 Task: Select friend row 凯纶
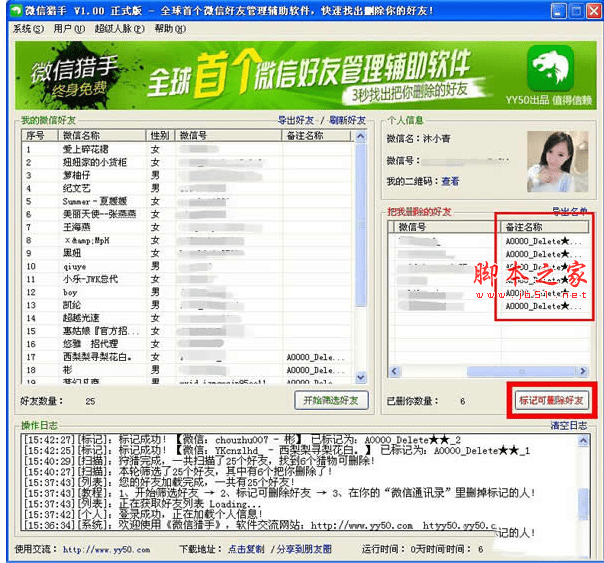187,305
